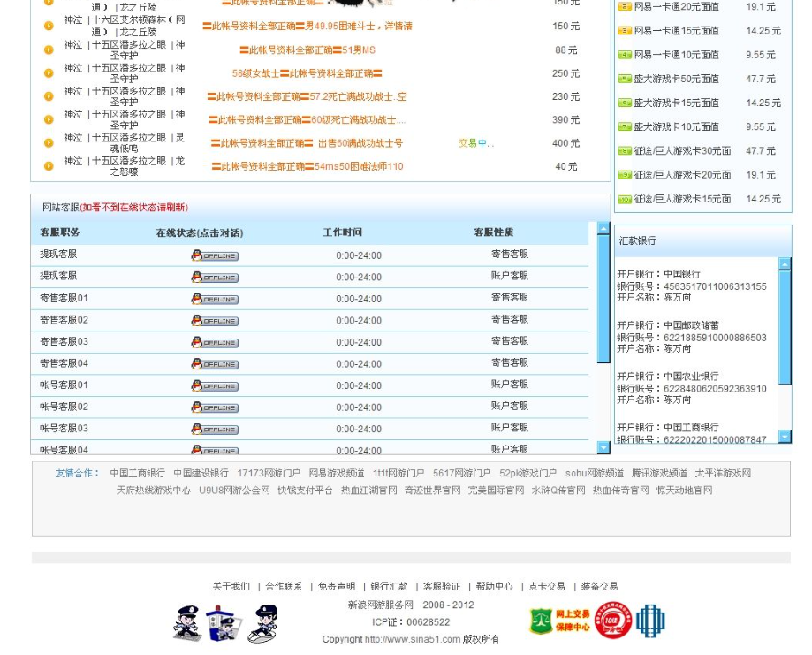The width and height of the screenshot is (812, 655).
Task: Open the 盛大游戏卡50元面值 card link
Action: click(676, 79)
